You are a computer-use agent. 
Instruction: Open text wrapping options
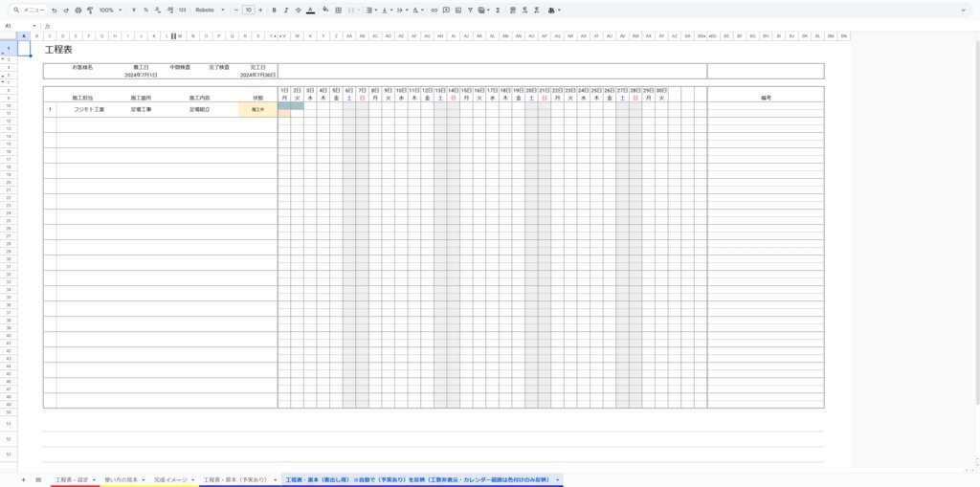[x=401, y=11]
